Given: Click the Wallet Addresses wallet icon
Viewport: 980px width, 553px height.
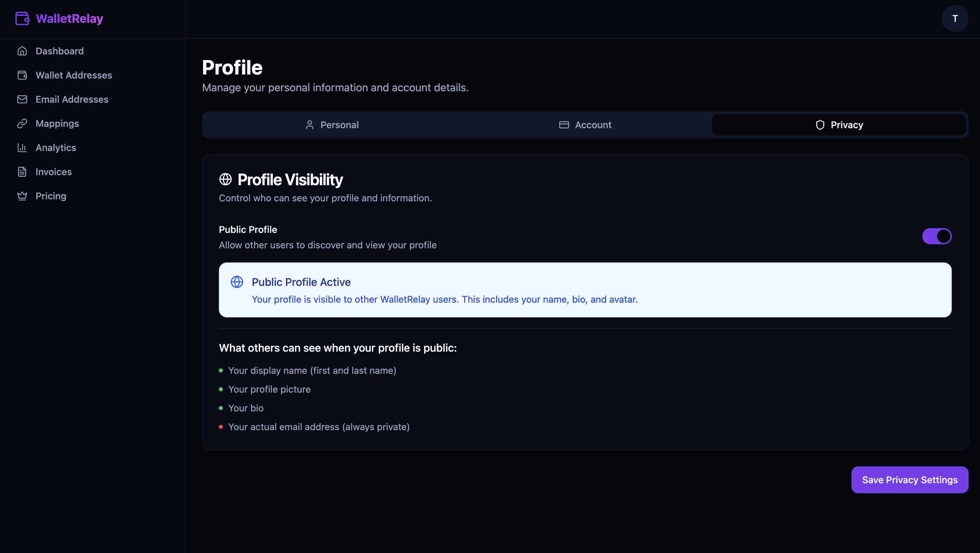Looking at the screenshot, I should (22, 75).
